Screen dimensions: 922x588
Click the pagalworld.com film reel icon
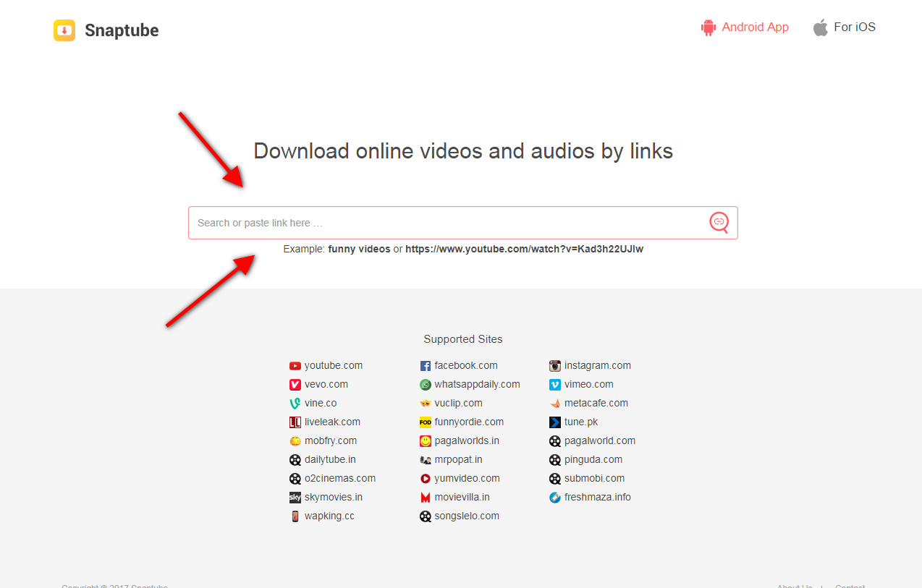click(x=555, y=441)
